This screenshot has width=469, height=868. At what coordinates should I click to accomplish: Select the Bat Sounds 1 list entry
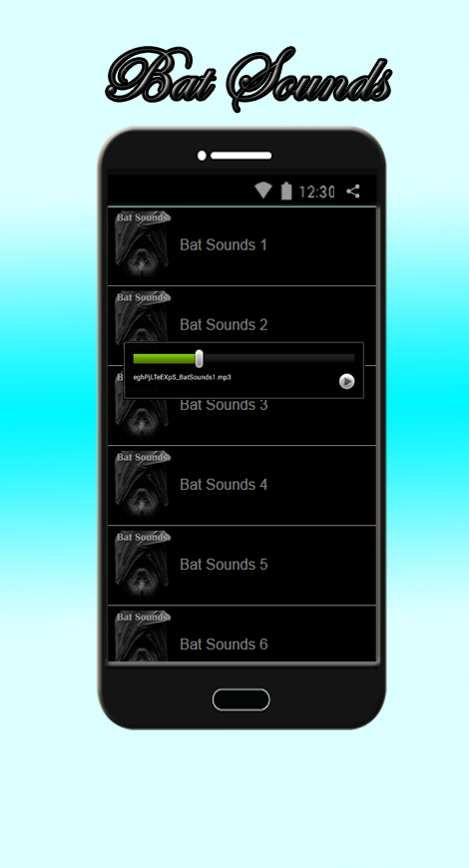click(241, 246)
